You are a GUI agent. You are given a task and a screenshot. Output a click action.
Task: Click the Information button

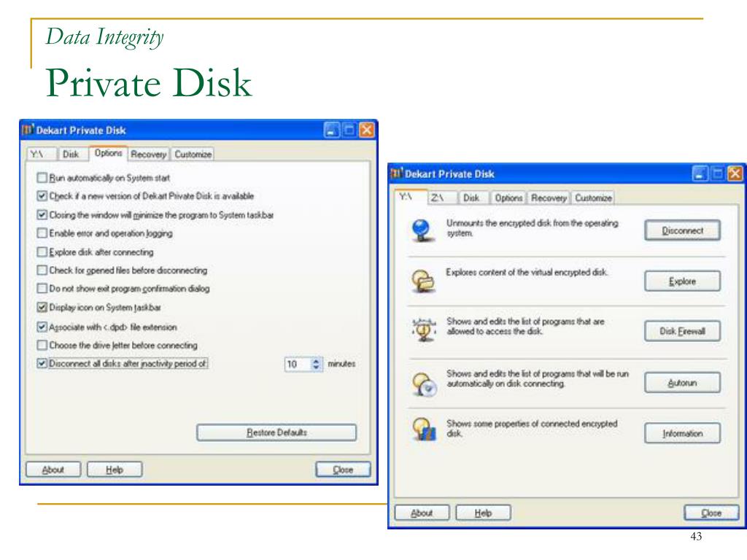(682, 433)
